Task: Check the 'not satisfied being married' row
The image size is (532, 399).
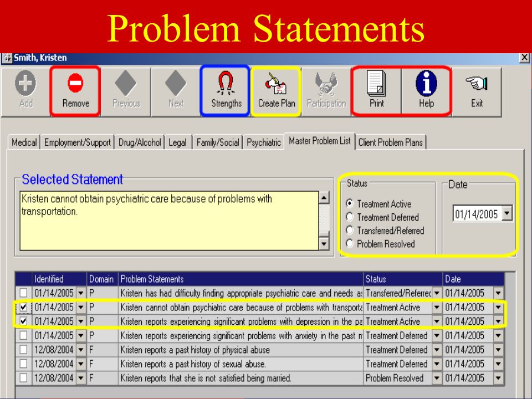Action: (x=23, y=377)
